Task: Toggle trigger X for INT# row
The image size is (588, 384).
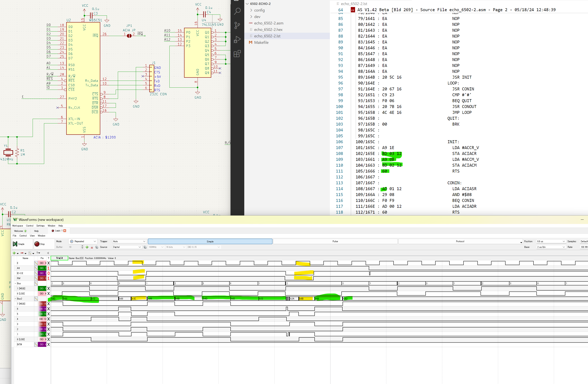Action: pos(49,344)
